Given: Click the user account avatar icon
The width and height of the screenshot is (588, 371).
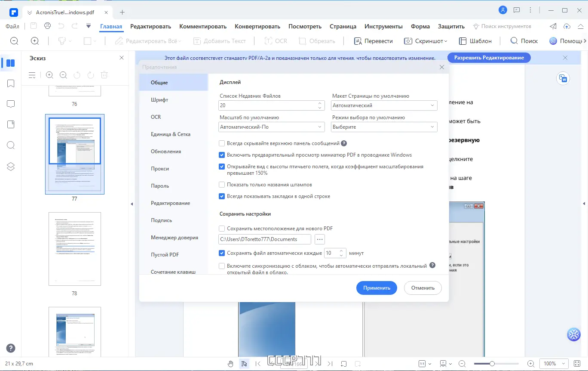Looking at the screenshot, I should [502, 10].
